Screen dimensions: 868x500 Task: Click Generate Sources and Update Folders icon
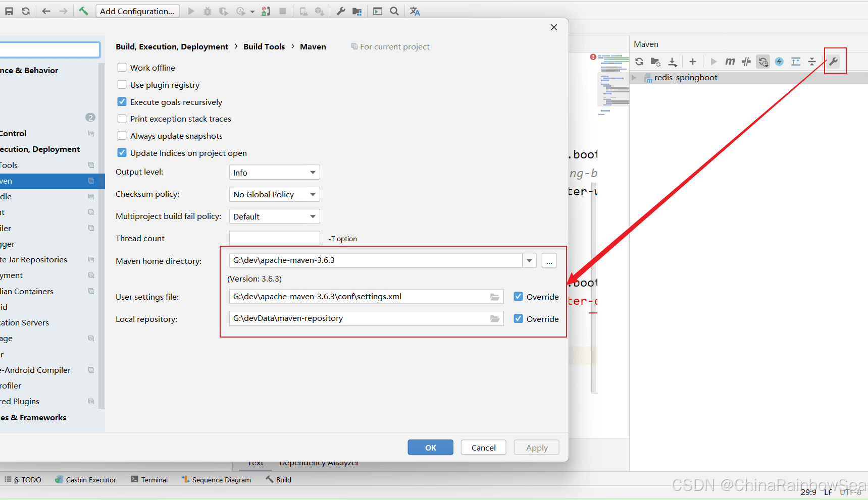tap(655, 62)
